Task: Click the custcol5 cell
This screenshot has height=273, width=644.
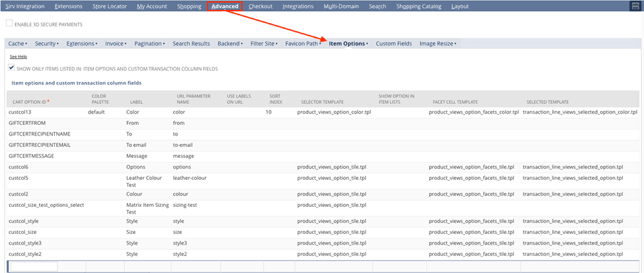Action: (18, 178)
